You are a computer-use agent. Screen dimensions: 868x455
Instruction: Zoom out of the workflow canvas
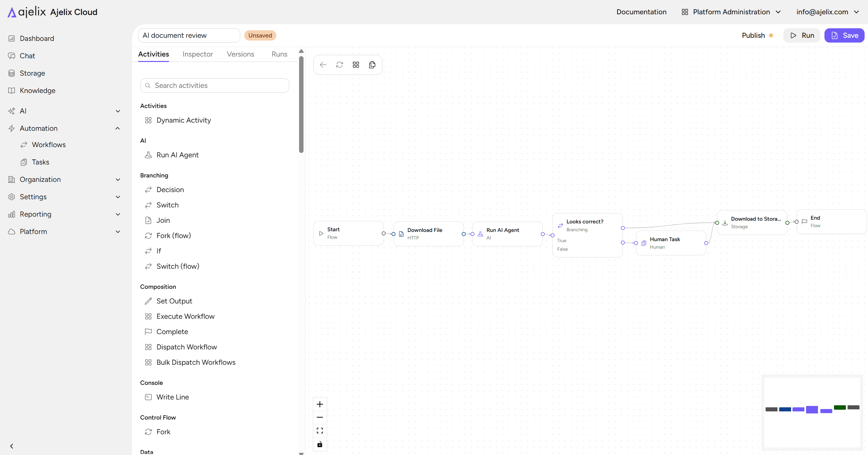pyautogui.click(x=320, y=417)
